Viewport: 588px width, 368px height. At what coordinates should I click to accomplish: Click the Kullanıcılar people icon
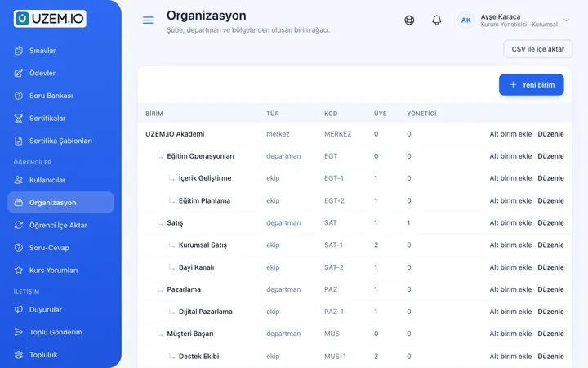[x=18, y=180]
